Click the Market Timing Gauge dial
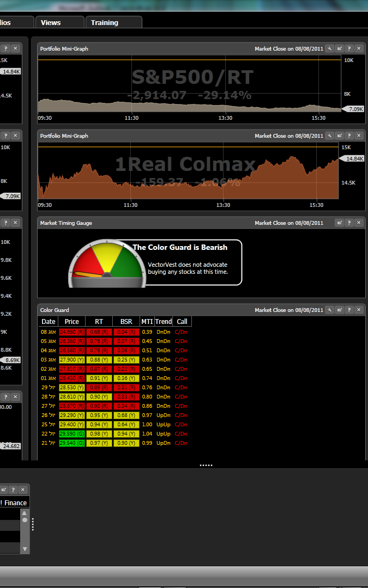 (x=107, y=264)
